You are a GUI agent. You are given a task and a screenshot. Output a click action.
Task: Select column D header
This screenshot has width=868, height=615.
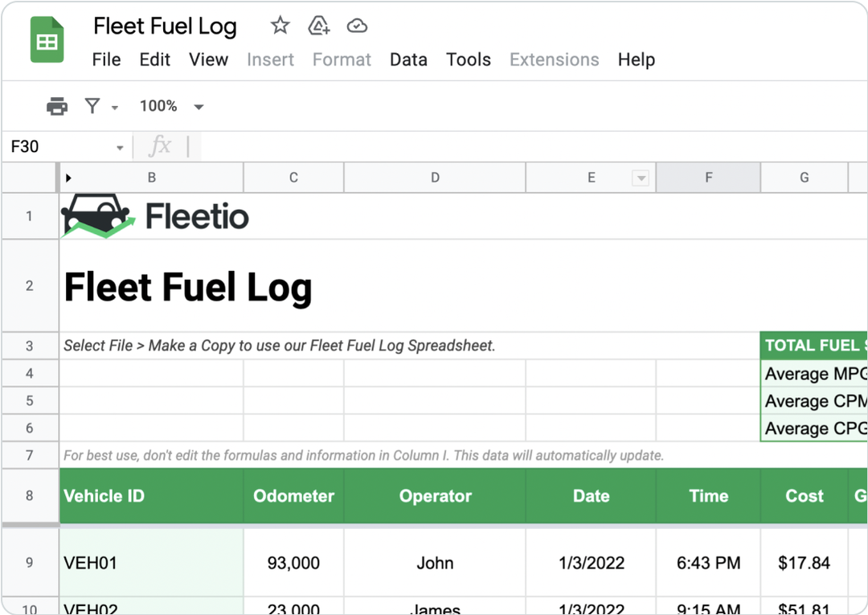coord(435,178)
